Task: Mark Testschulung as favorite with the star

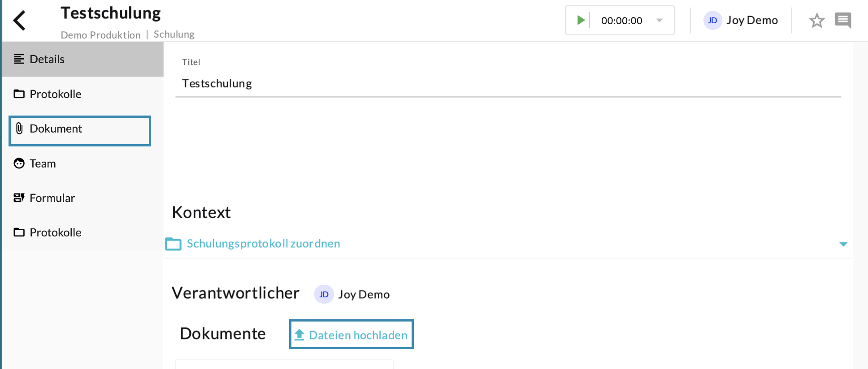Action: point(816,21)
